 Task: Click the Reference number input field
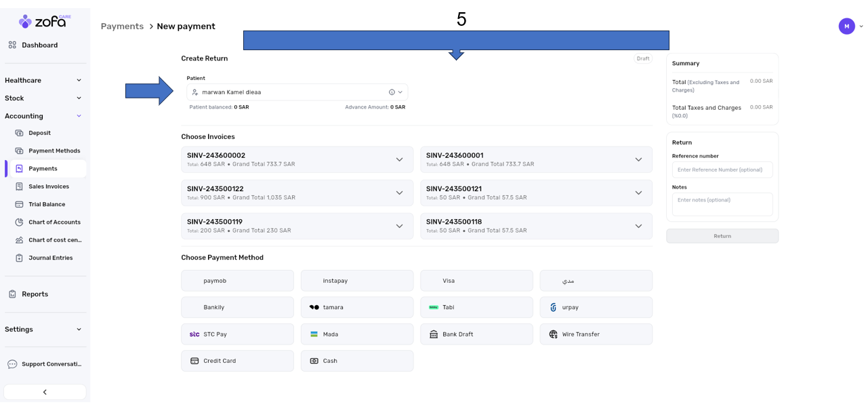click(722, 170)
